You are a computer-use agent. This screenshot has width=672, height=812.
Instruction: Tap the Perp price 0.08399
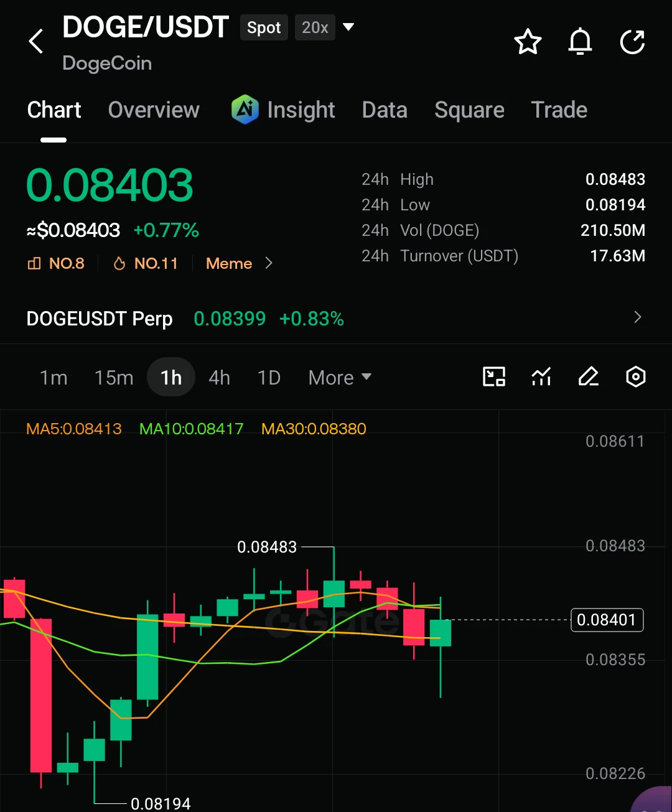pos(230,319)
